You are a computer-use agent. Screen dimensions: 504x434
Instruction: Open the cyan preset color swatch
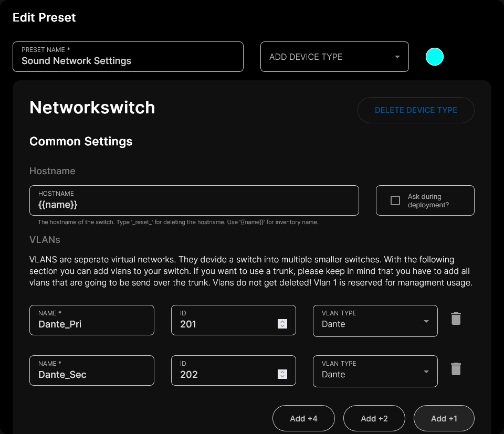point(435,57)
